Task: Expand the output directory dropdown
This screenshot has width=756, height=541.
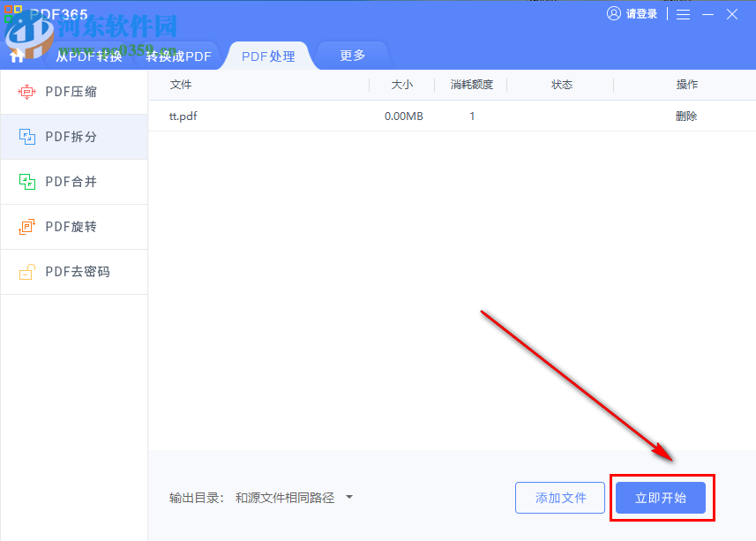Action: 349,497
